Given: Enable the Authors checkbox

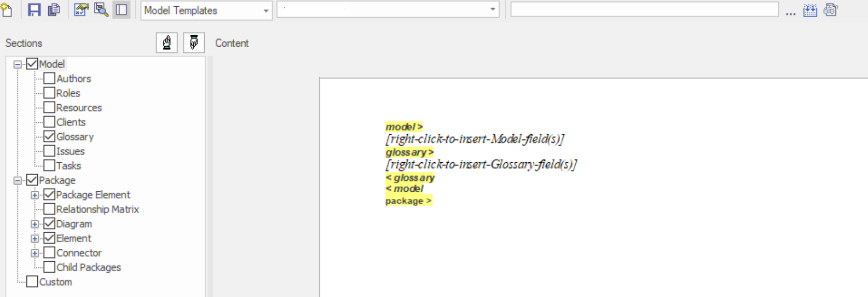Looking at the screenshot, I should 49,78.
